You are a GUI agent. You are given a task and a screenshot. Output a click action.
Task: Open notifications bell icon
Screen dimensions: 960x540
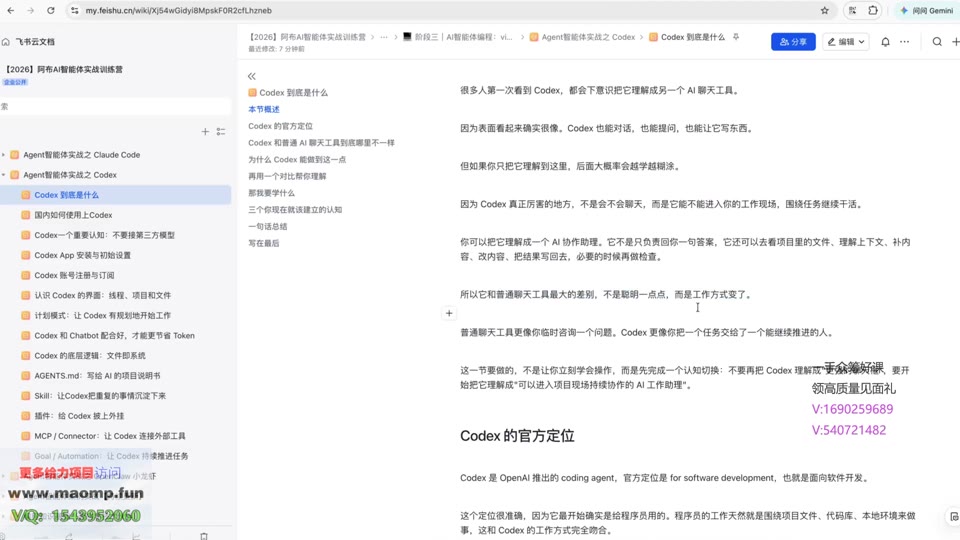click(x=885, y=42)
